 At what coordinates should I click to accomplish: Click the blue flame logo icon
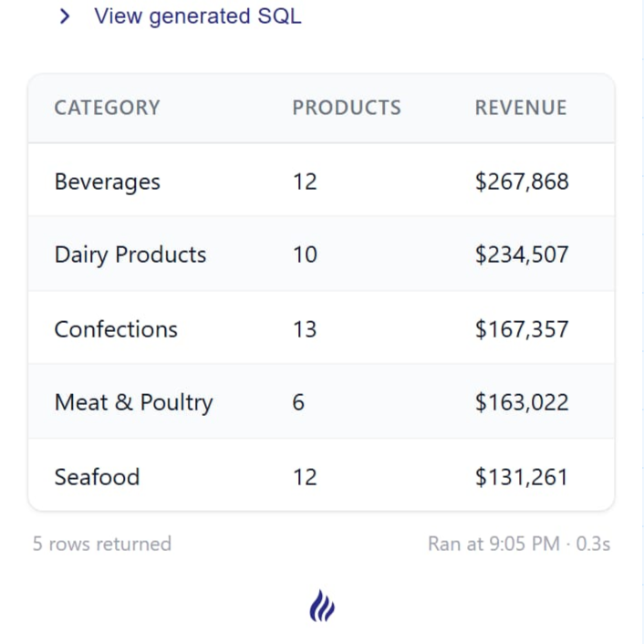322,606
